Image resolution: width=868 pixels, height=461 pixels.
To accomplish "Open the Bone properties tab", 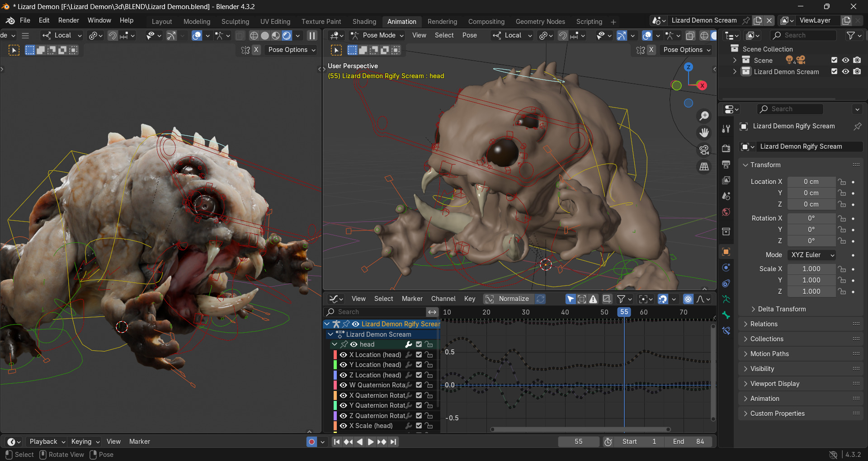I will pyautogui.click(x=726, y=315).
